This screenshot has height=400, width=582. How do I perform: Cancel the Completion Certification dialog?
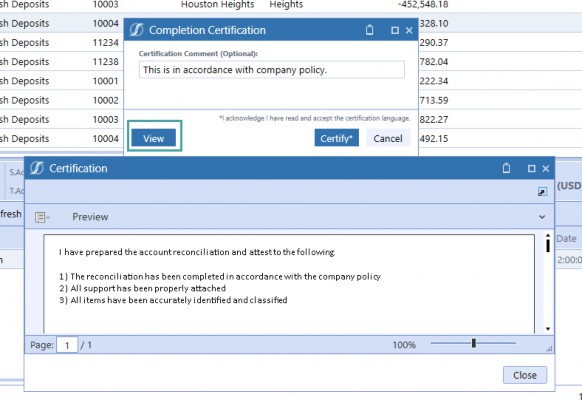[x=388, y=138]
